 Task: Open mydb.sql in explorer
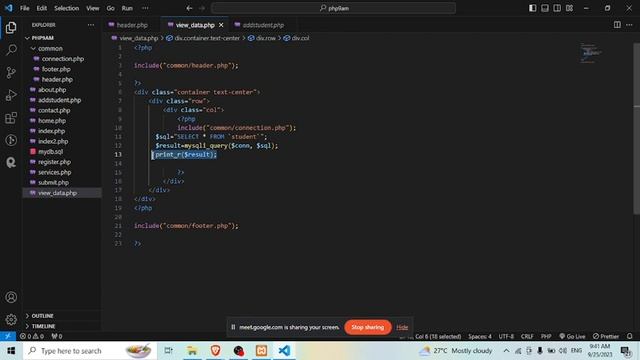pos(50,151)
